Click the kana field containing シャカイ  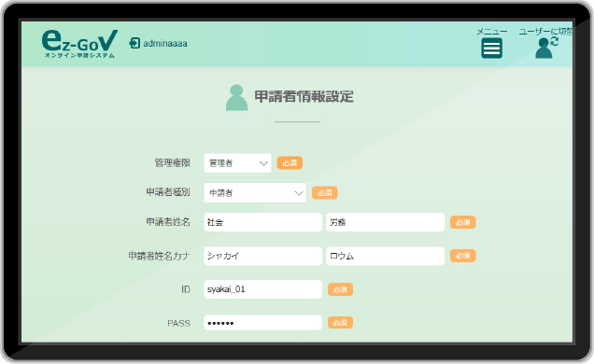click(262, 256)
